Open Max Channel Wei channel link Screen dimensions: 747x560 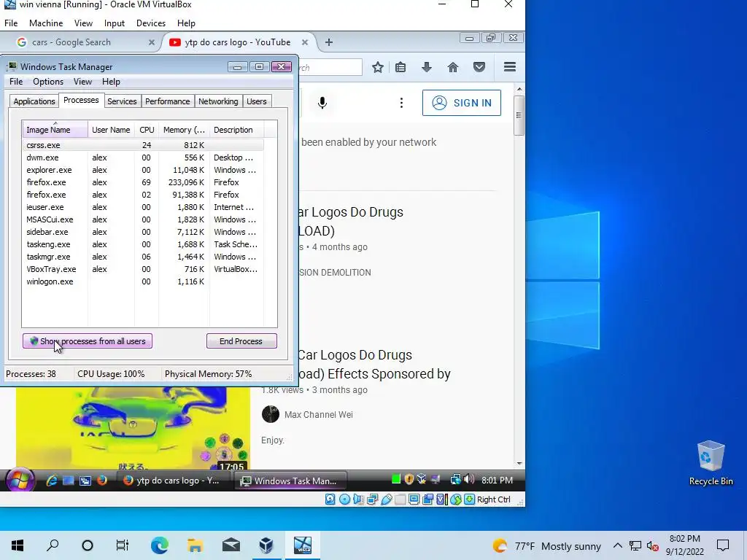(x=319, y=415)
